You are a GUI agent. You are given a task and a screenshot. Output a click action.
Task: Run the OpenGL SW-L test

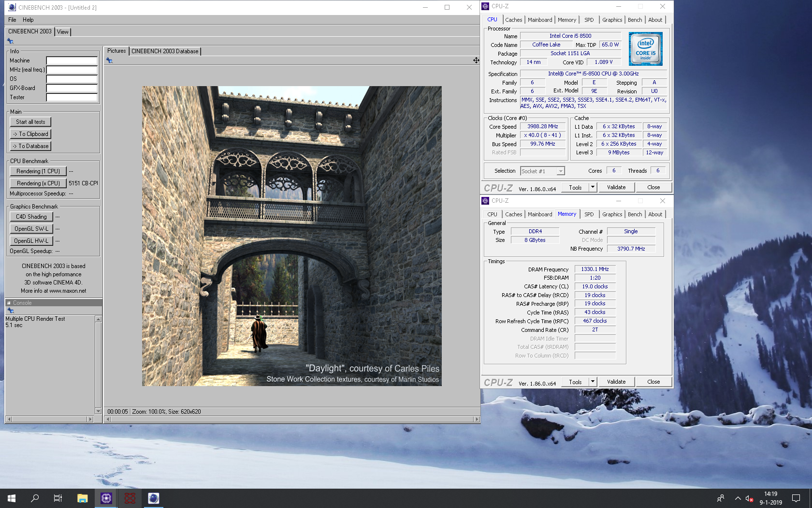pos(31,229)
